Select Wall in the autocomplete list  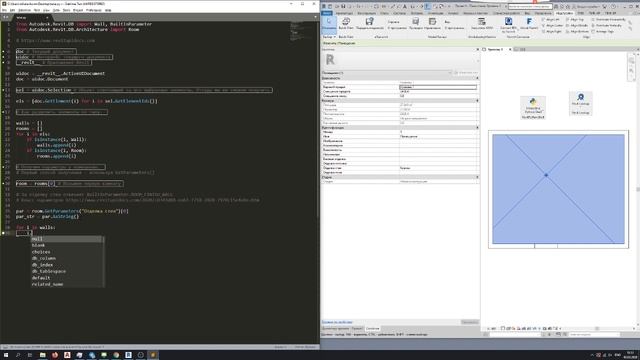[x=67, y=239]
